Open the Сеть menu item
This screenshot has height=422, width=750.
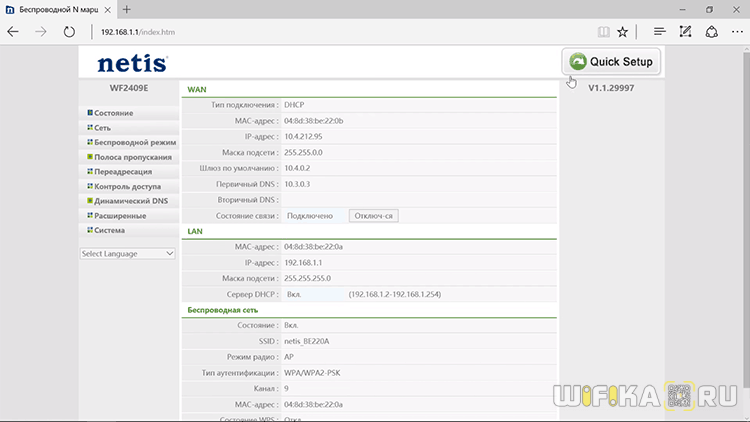coord(102,128)
